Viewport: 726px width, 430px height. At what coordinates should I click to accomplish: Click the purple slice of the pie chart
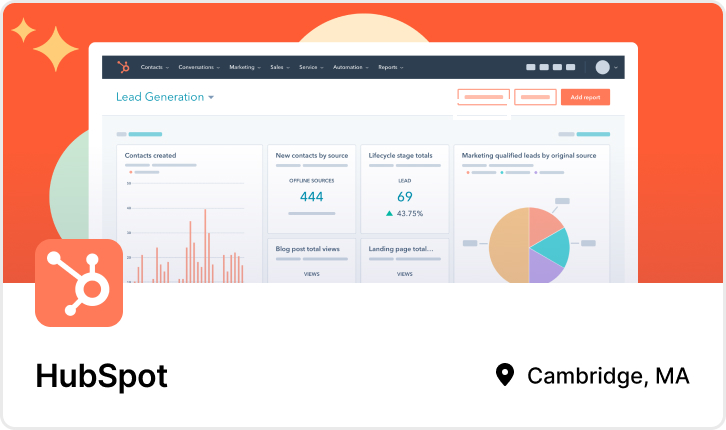tap(544, 268)
